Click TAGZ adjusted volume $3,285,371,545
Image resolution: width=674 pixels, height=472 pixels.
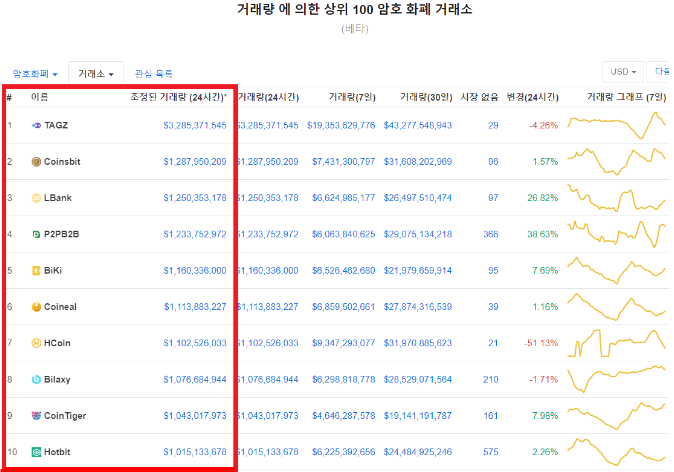195,126
